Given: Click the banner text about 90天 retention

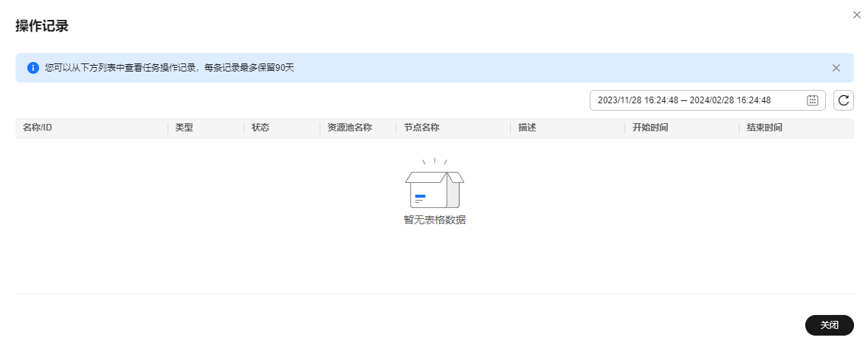Looking at the screenshot, I should (x=170, y=68).
